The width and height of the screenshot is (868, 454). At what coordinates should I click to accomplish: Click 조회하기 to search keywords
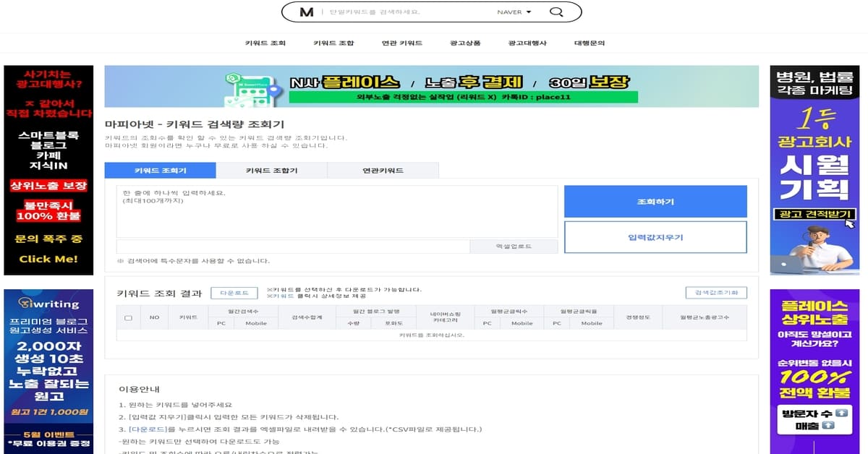pyautogui.click(x=655, y=202)
